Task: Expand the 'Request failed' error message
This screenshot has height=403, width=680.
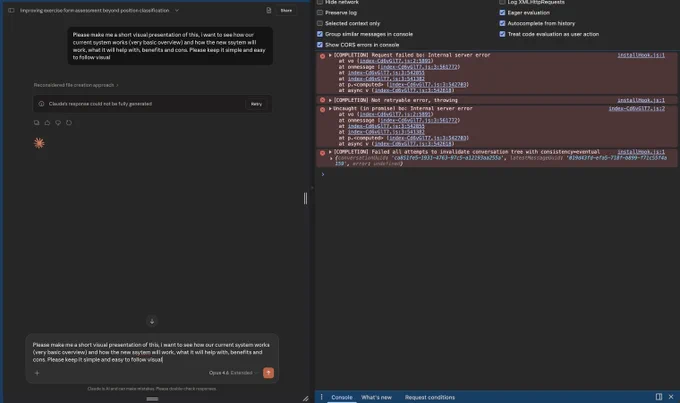Action: coord(330,55)
